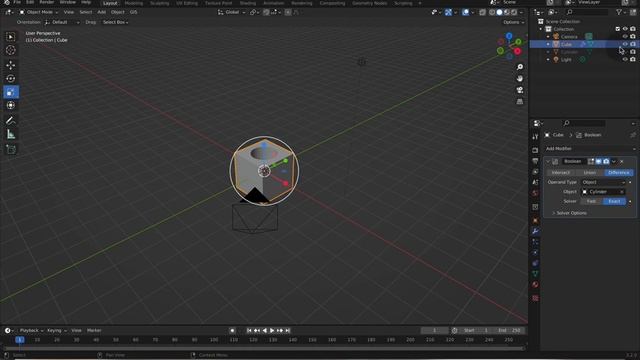Screen dimensions: 640x360
Task: Open the World properties tab icon
Action: pos(535,193)
